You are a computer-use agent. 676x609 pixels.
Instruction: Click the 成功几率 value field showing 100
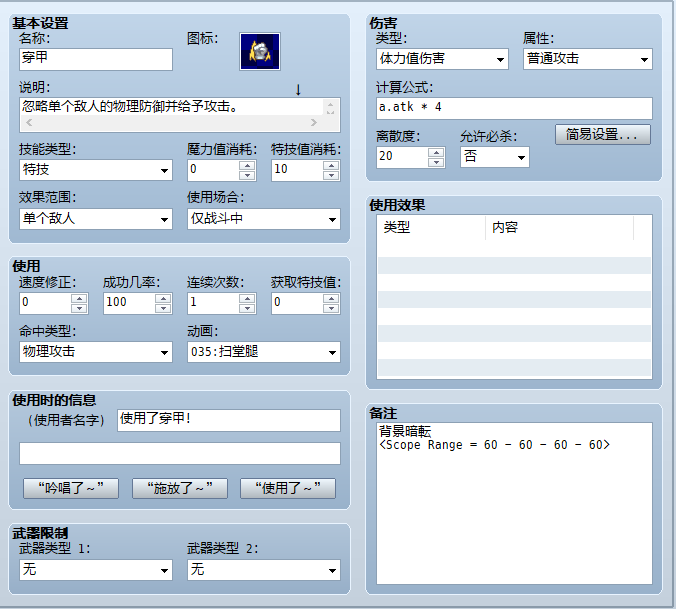coord(130,303)
